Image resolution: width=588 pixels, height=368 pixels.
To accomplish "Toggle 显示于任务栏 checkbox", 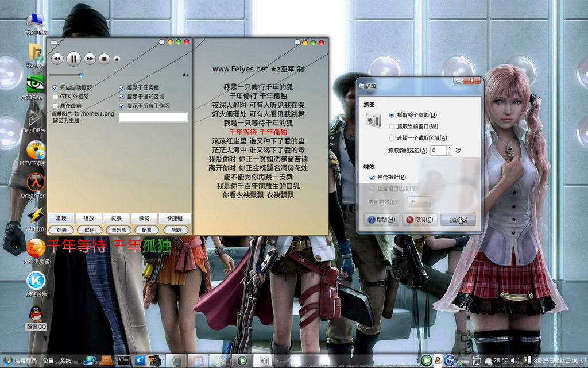I will (122, 87).
